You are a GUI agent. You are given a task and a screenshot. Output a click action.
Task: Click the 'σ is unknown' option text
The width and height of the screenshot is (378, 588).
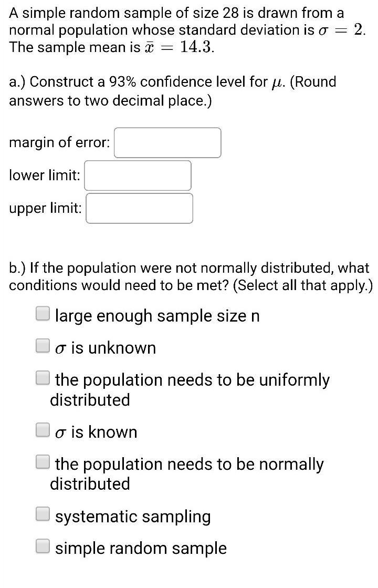click(x=106, y=348)
